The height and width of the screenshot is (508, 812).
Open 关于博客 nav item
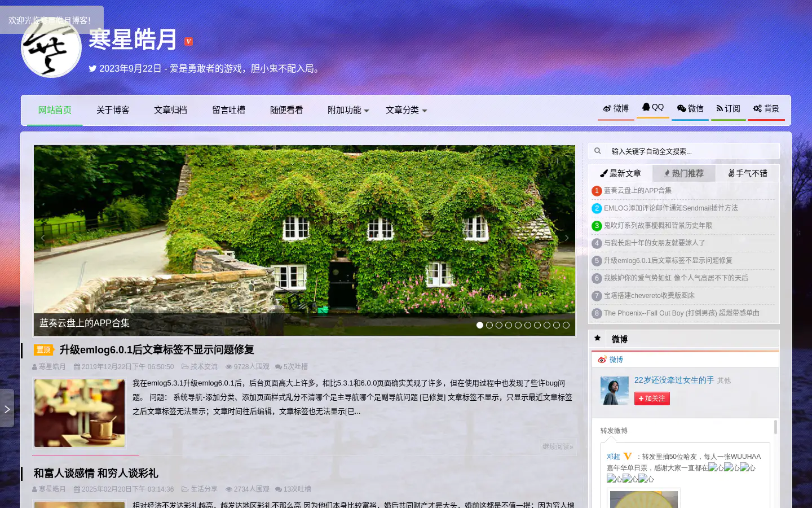click(113, 110)
